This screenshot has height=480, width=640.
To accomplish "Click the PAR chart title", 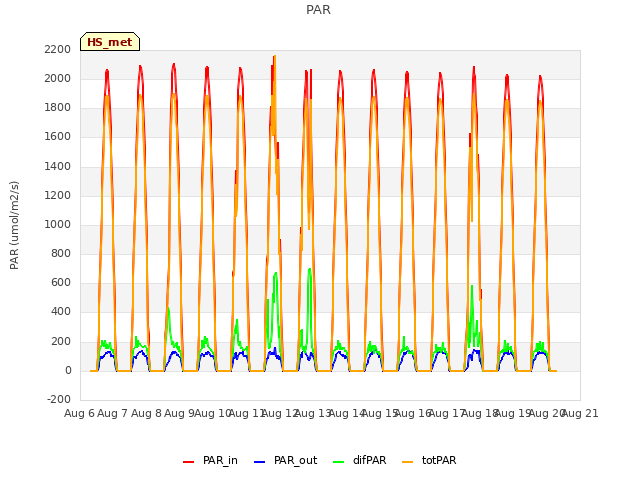I will (x=318, y=10).
